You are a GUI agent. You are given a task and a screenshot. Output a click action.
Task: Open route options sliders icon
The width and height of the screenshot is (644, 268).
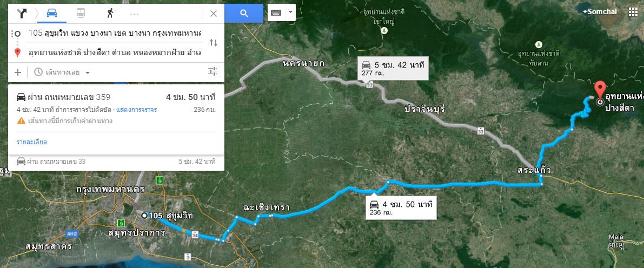click(x=213, y=72)
